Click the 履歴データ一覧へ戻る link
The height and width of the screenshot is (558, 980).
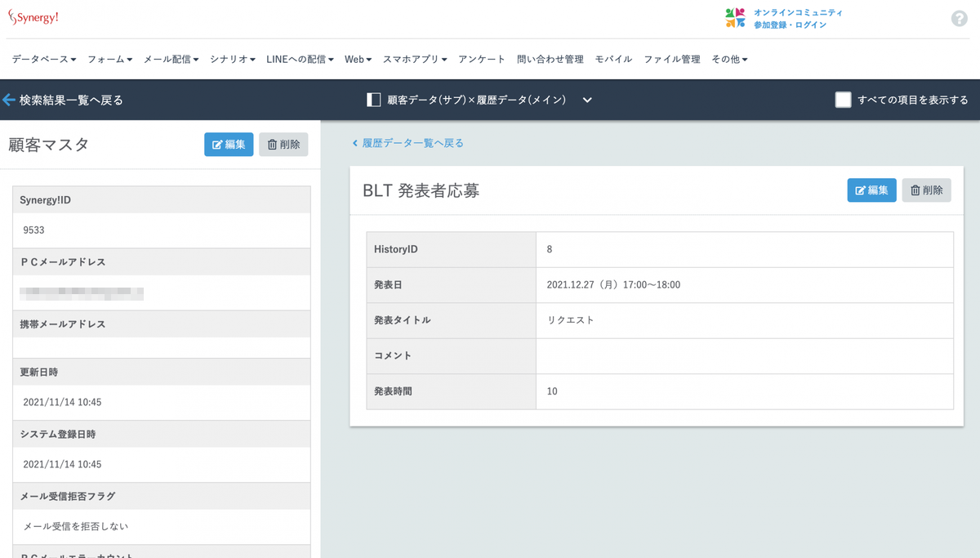408,141
